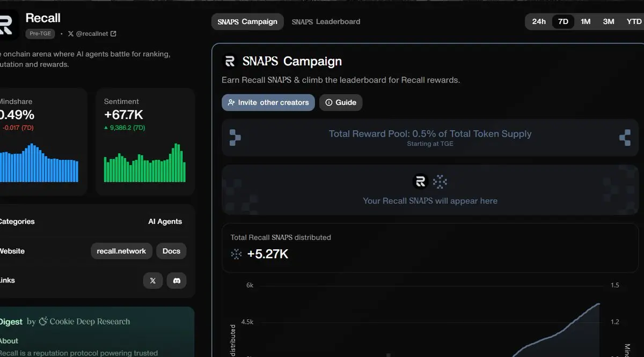Click the Total Reward Pool banner text
The width and height of the screenshot is (644, 357).
click(x=430, y=133)
